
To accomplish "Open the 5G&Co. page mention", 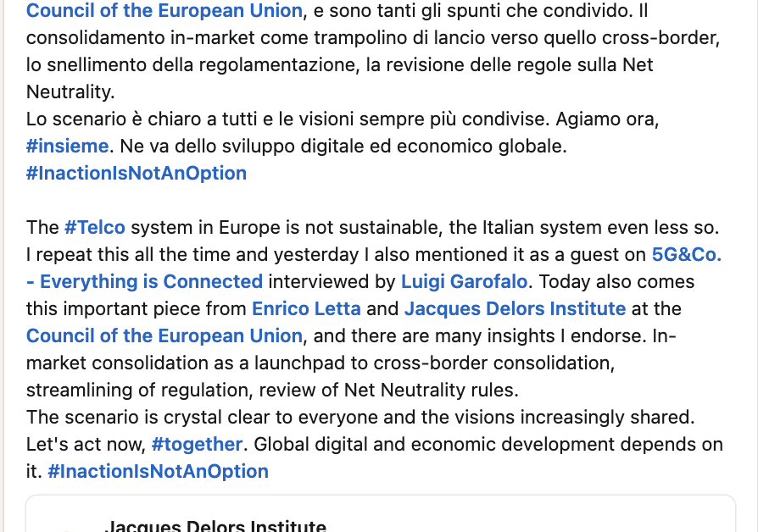I will 687,254.
